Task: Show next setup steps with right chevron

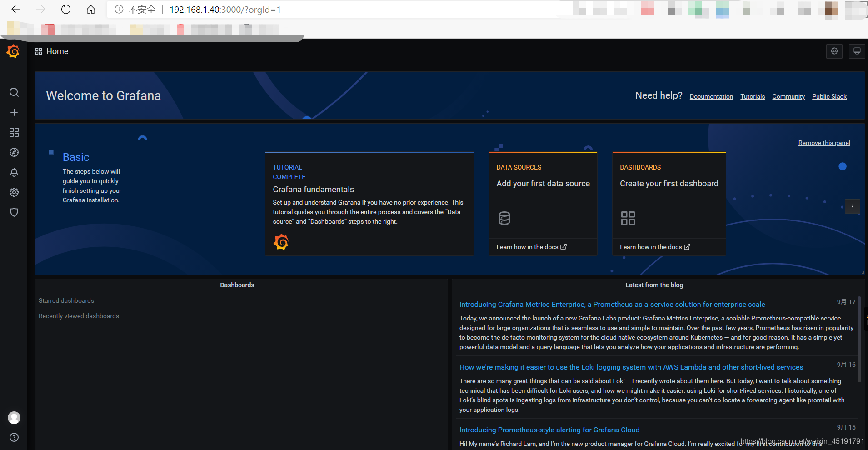Action: (x=853, y=206)
